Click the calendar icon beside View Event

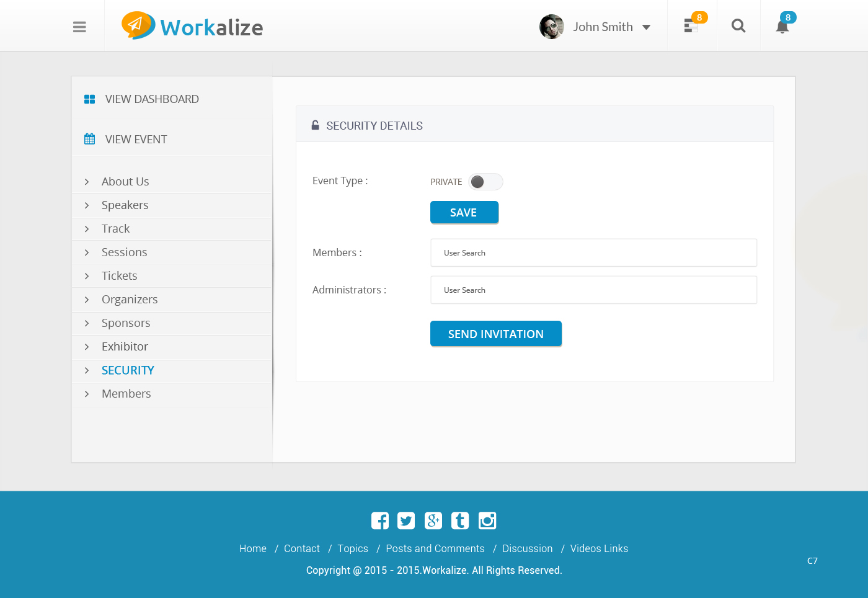coord(89,139)
